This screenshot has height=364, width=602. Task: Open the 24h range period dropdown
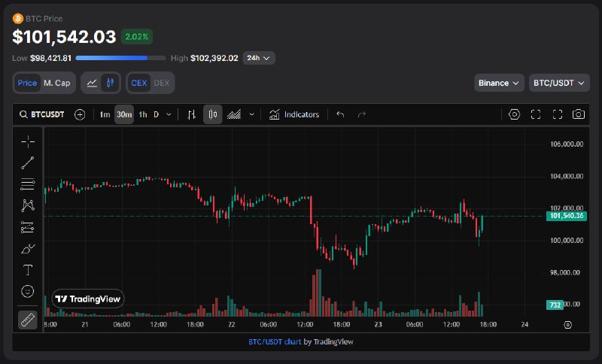[x=259, y=58]
